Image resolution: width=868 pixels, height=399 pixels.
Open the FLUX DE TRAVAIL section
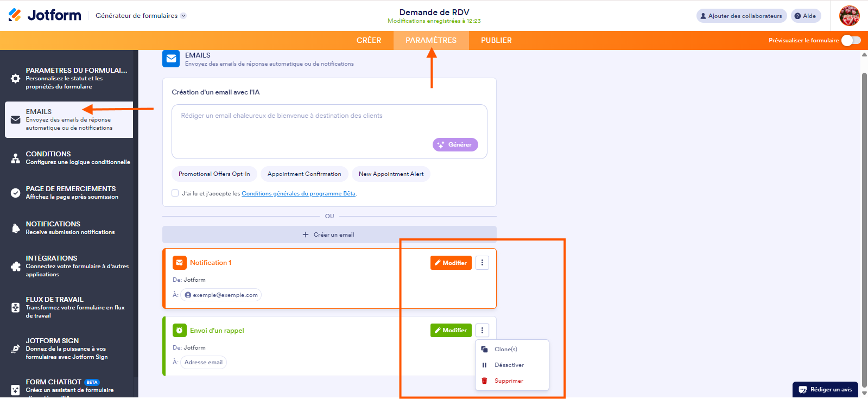[x=69, y=307]
